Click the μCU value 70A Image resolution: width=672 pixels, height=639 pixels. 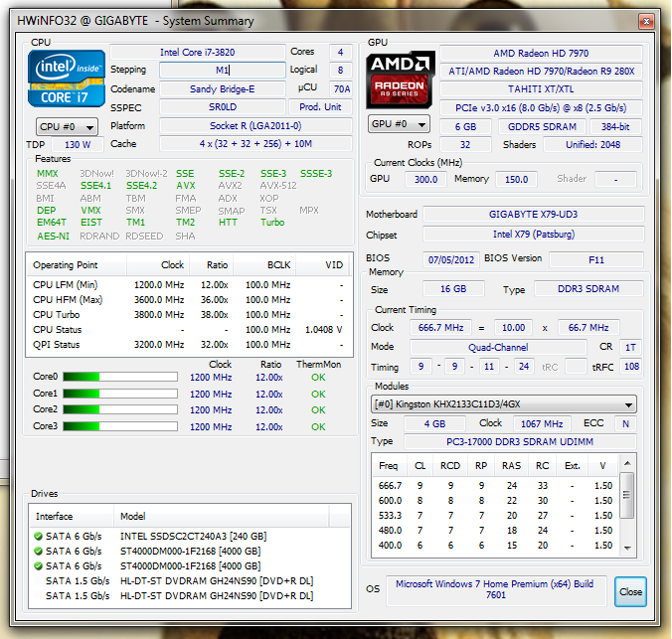tap(342, 88)
